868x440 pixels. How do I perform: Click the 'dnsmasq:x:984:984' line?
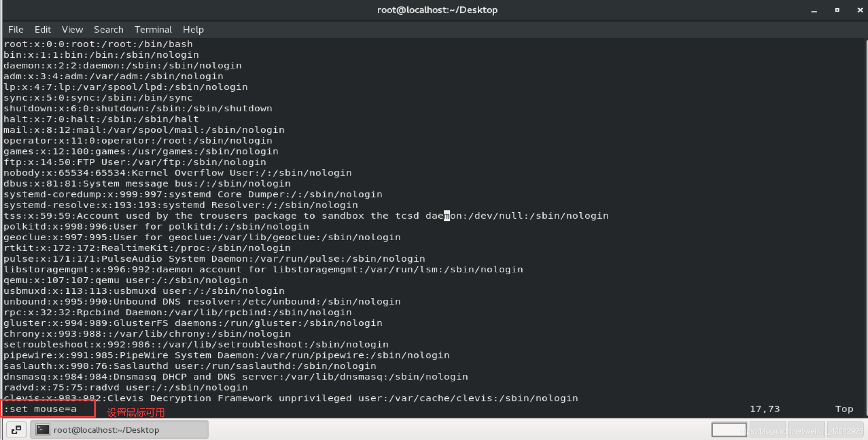[236, 377]
